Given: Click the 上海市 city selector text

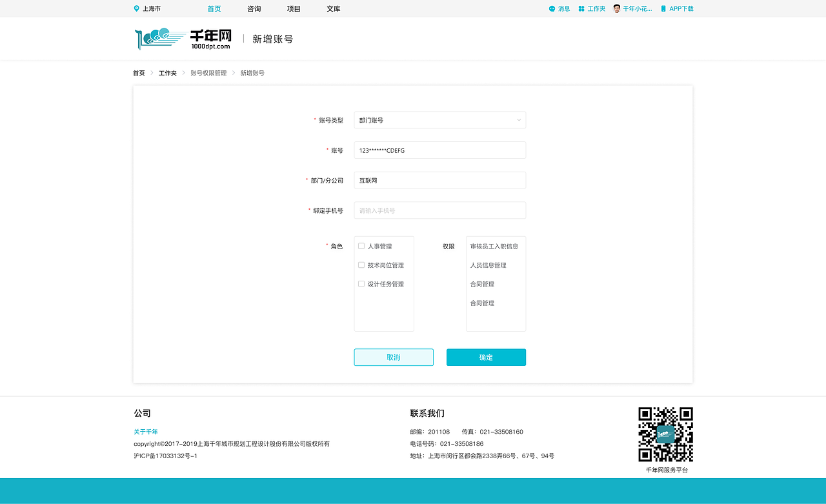Looking at the screenshot, I should 152,9.
